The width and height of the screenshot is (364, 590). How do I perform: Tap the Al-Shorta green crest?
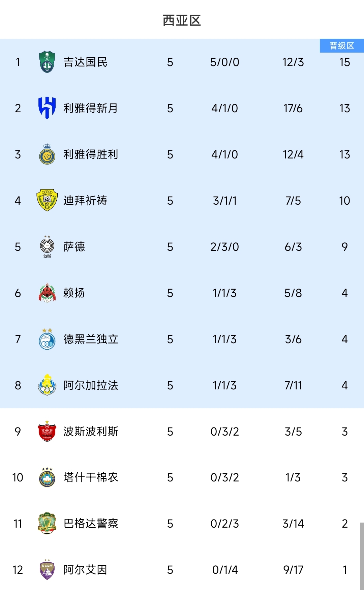click(47, 523)
